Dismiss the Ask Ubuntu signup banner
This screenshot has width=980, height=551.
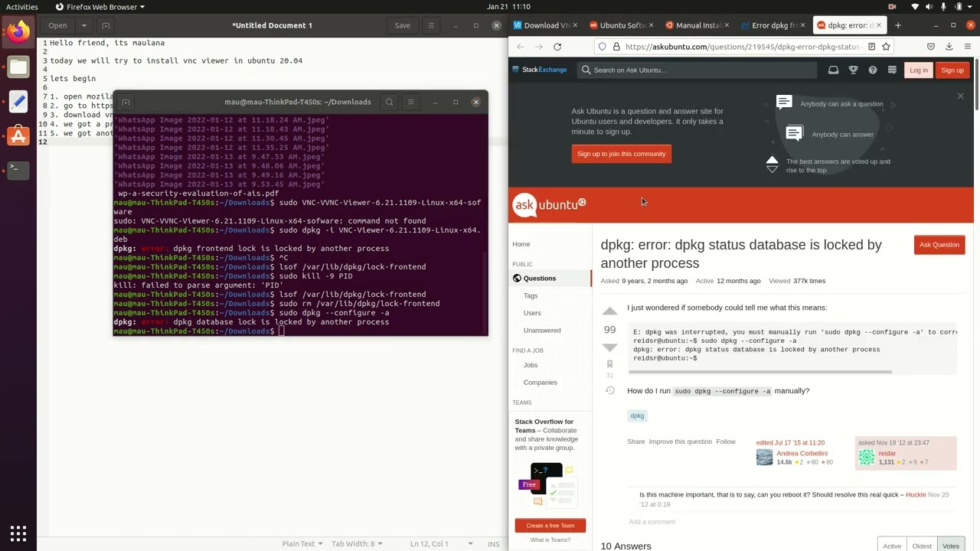(960, 96)
